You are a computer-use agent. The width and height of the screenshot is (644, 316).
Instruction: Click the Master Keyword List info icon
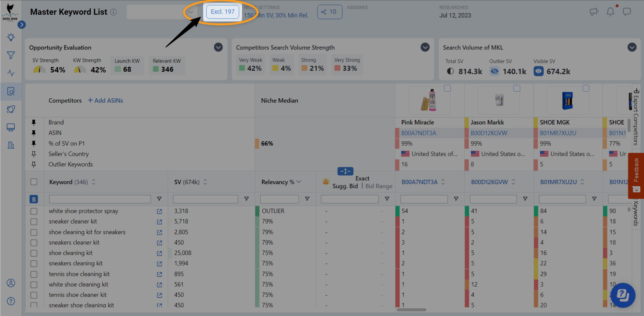pyautogui.click(x=114, y=12)
